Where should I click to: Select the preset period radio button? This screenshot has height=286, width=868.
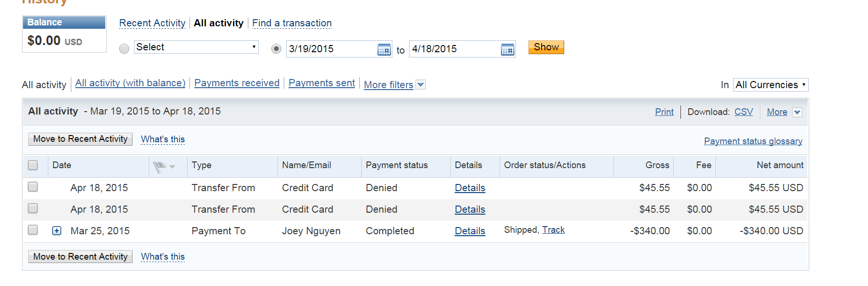[x=124, y=49]
